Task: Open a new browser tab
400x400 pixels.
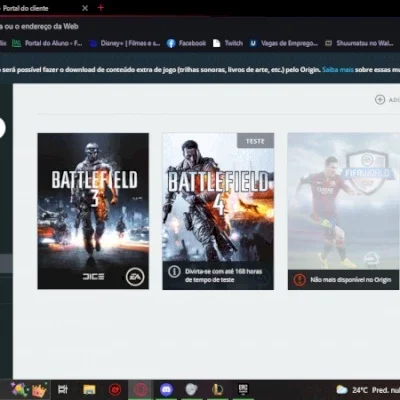Action: [101, 7]
